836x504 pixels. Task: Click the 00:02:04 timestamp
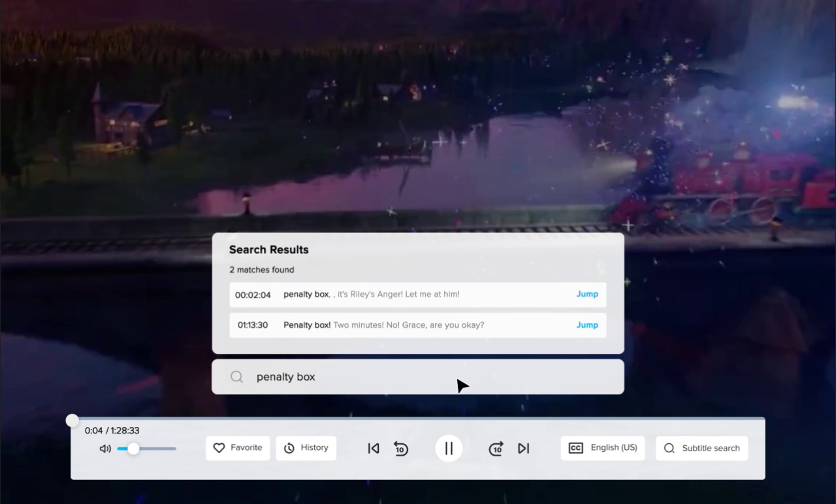pos(253,295)
